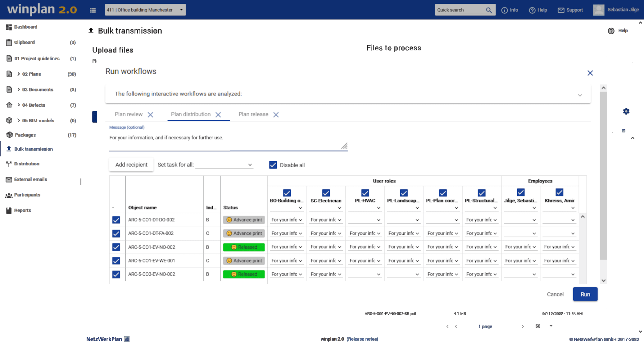Uncheck row ARC-5-CO3-EV-NO-002 checkbox

pos(116,274)
